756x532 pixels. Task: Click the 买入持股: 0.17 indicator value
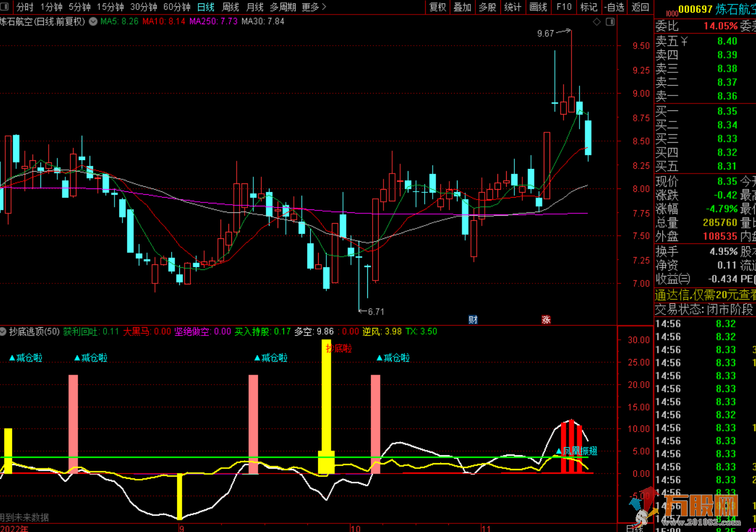pyautogui.click(x=263, y=332)
